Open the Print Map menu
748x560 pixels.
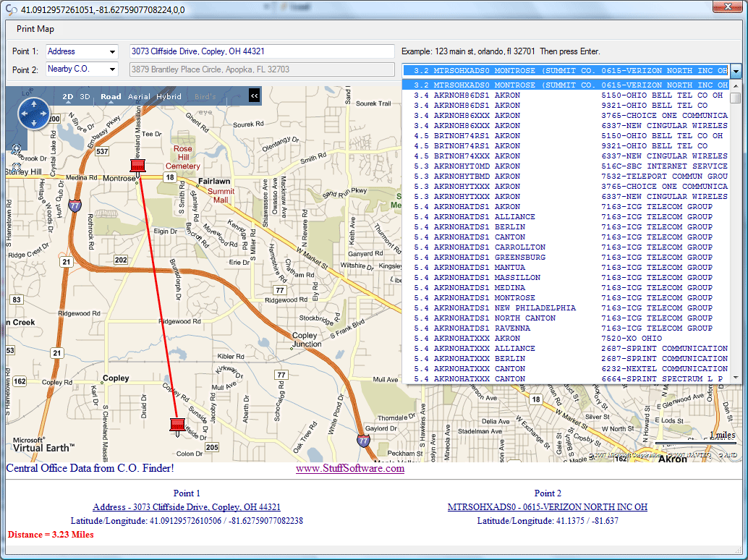pos(35,29)
